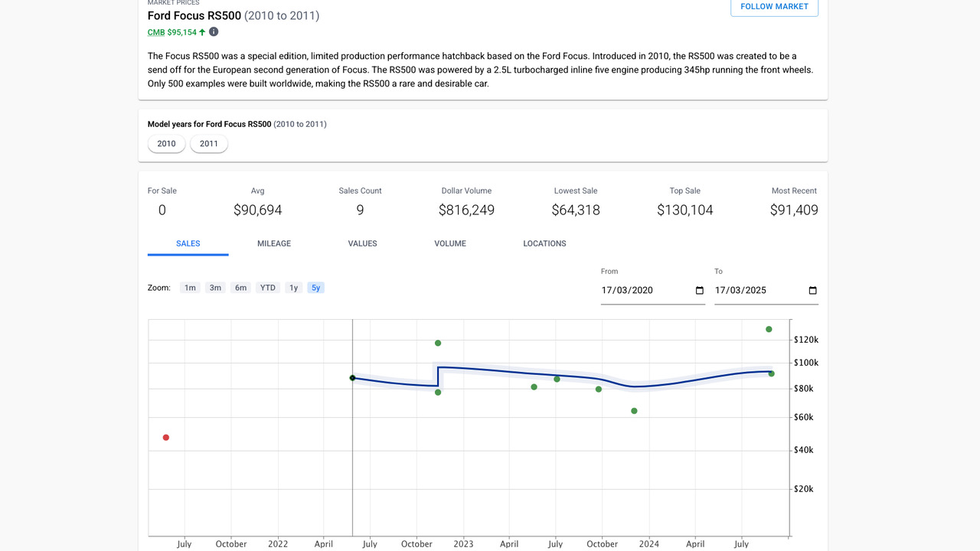Click the CMB info icon
Image resolution: width=980 pixels, height=551 pixels.
tap(214, 32)
